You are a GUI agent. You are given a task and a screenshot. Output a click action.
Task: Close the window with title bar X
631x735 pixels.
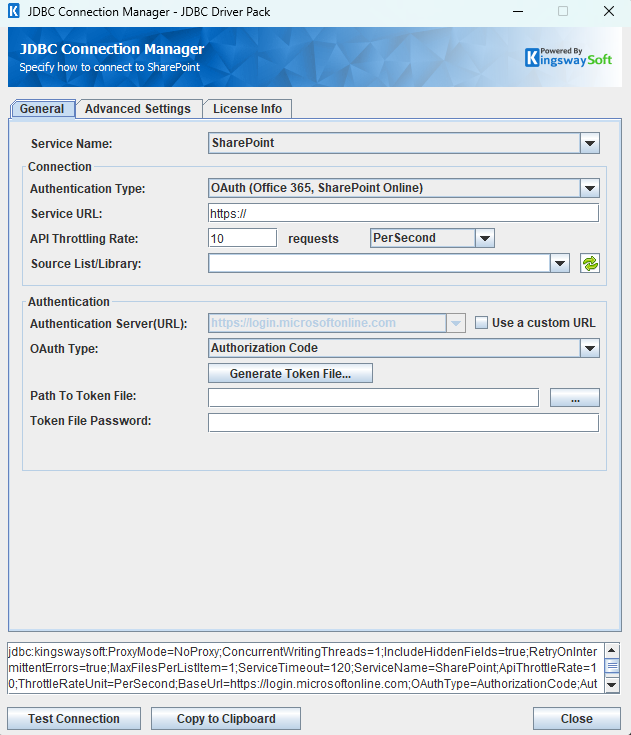click(609, 11)
